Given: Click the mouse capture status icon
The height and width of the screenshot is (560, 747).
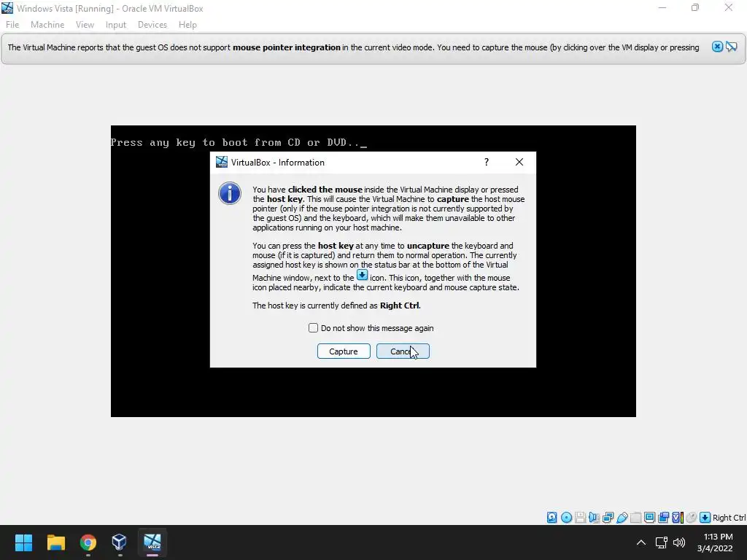Looking at the screenshot, I should click(692, 517).
